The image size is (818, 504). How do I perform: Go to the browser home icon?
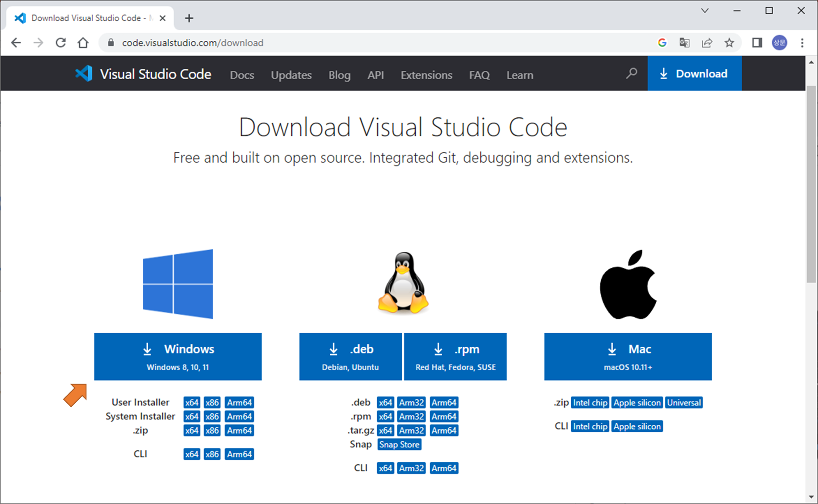[83, 43]
